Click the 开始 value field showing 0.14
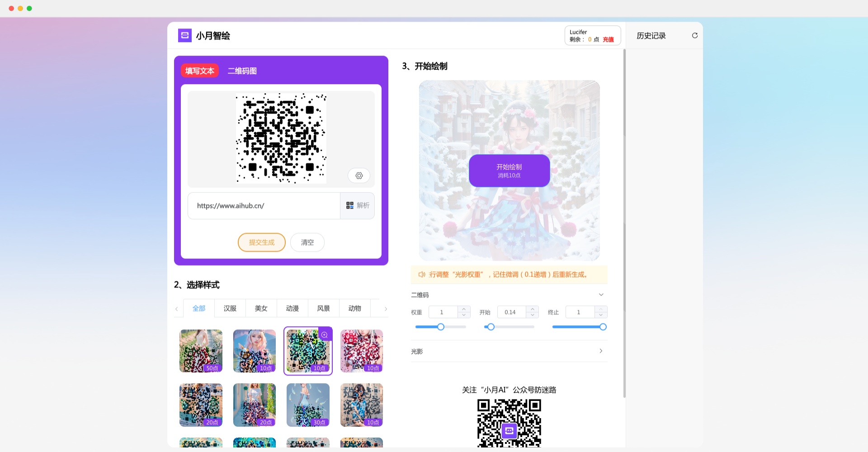Viewport: 868px width, 452px height. 512,312
